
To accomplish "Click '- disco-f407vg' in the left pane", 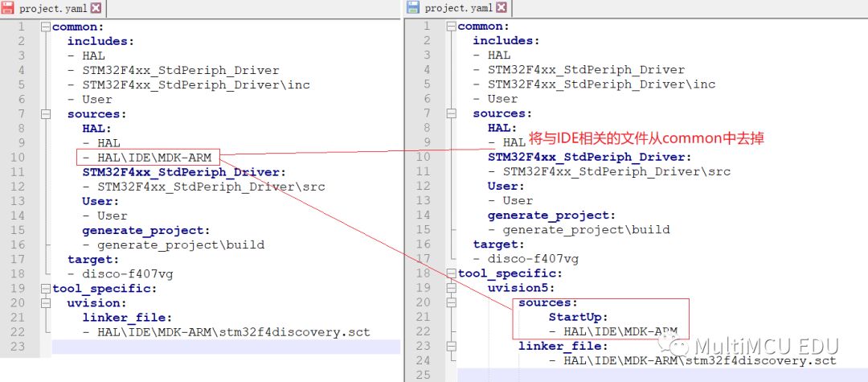I will pyautogui.click(x=120, y=273).
